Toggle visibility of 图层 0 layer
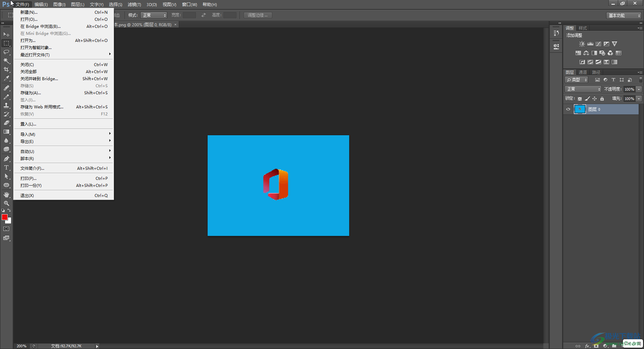Viewport: 644px width, 349px height. 568,109
